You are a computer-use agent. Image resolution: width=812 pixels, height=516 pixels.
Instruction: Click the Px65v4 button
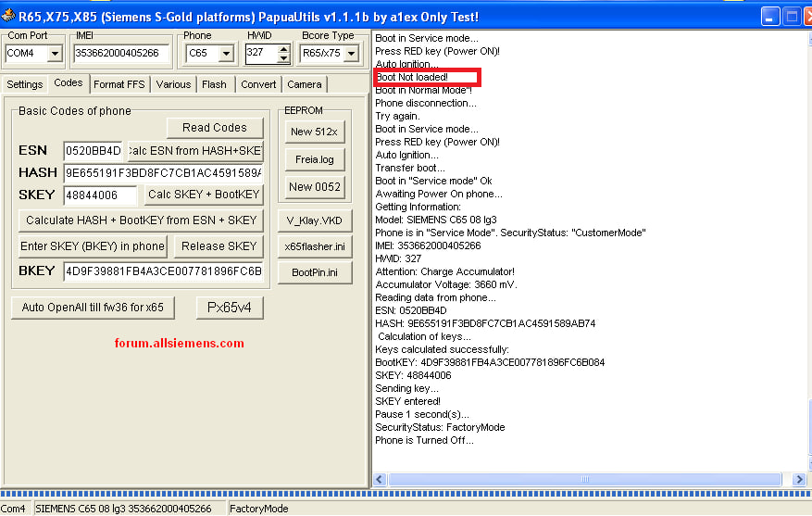coord(230,308)
